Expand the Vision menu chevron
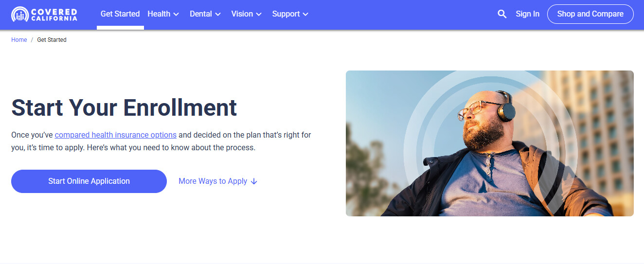This screenshot has height=264, width=644. [x=259, y=15]
